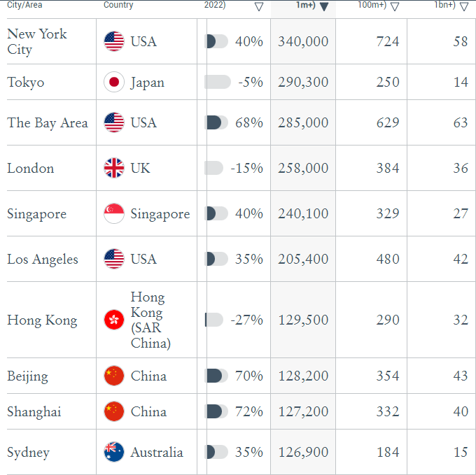Click the 72% growth bar for Shanghai

(216, 411)
